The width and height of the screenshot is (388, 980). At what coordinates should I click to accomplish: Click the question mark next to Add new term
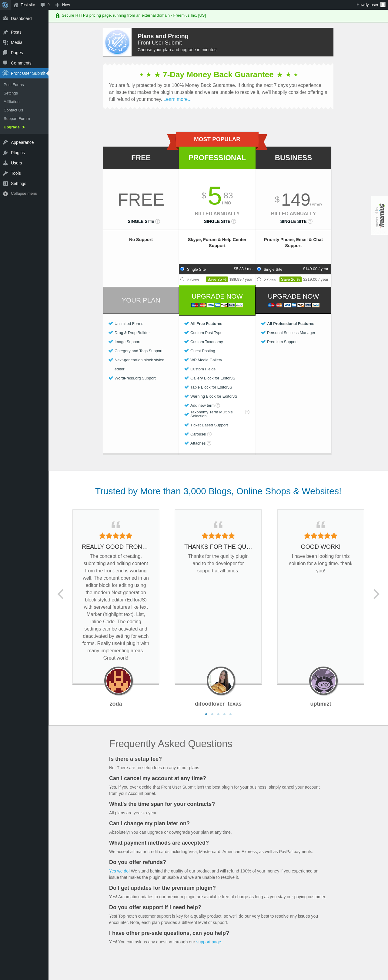click(218, 406)
